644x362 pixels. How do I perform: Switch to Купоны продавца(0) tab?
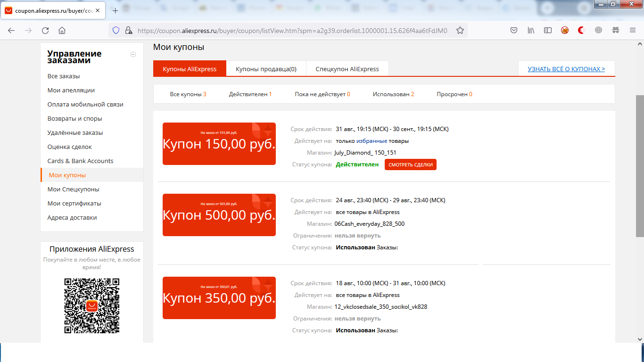coord(266,69)
